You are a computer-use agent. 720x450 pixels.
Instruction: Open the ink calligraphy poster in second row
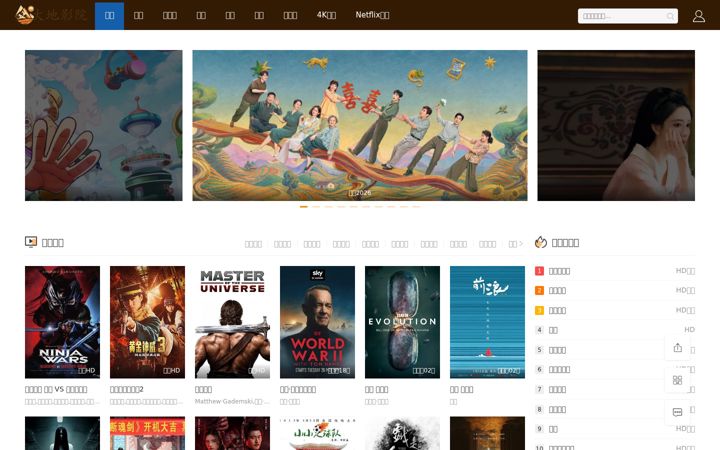402,433
